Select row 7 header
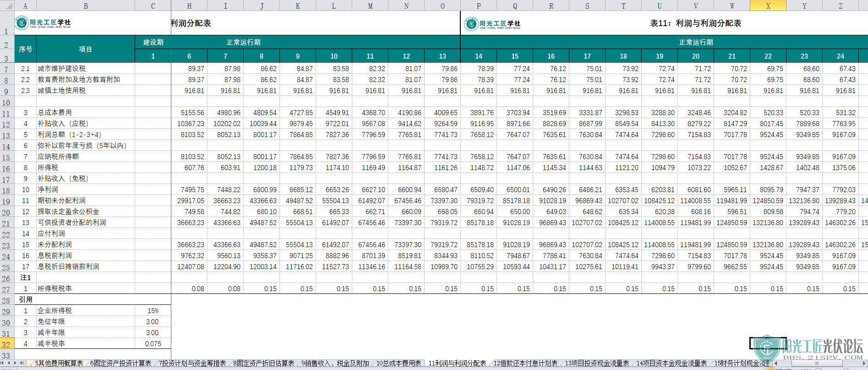The height and width of the screenshot is (370, 868). click(7, 69)
